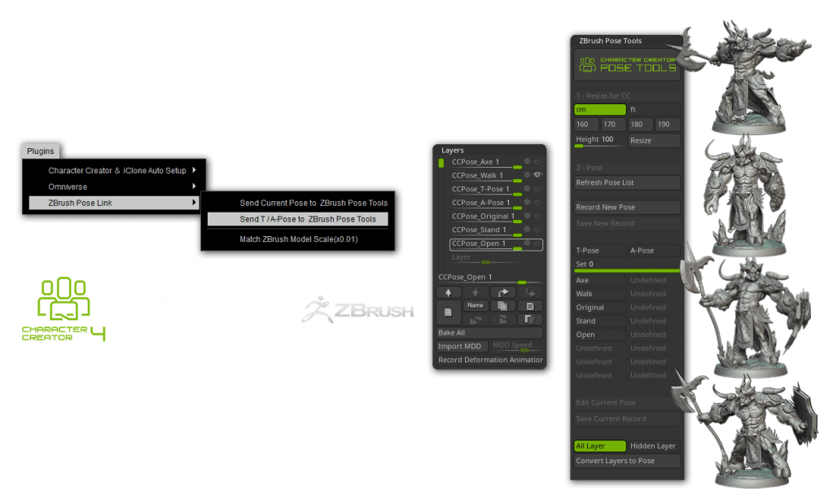Expand the ZBrush Pose Link submenu arrow
This screenshot has height=504, width=833.
(x=195, y=203)
